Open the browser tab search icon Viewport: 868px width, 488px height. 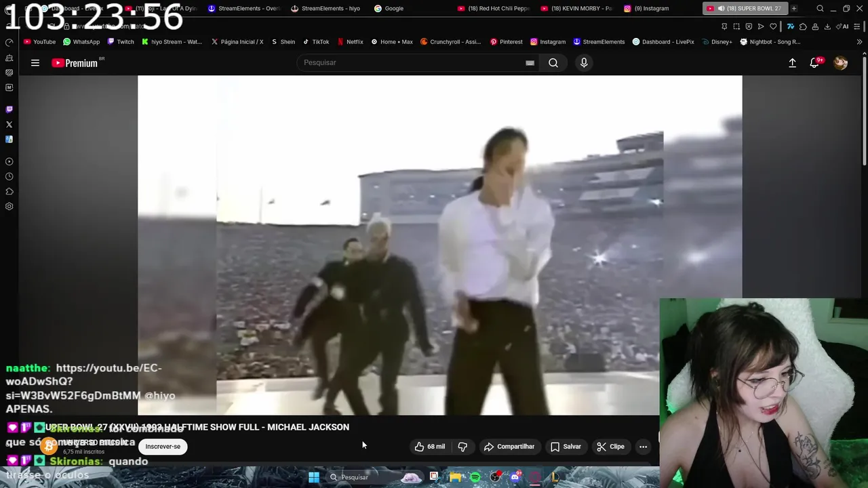click(x=820, y=9)
